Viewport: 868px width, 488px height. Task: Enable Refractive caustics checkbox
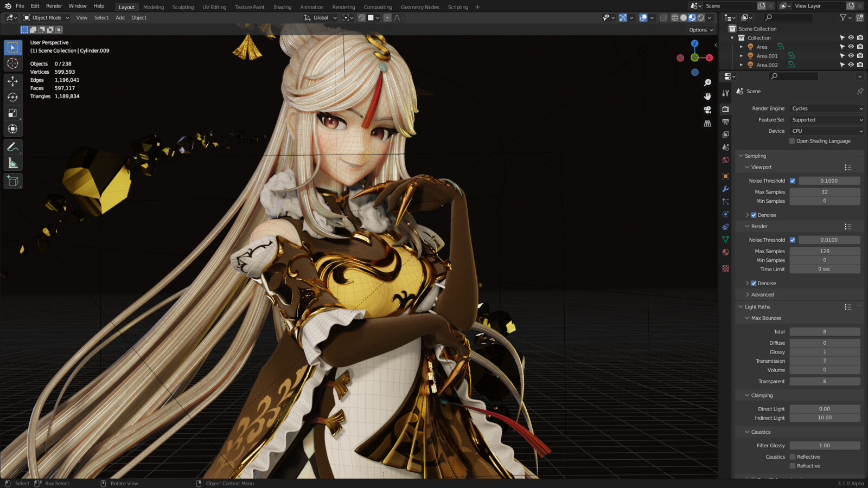click(x=793, y=466)
